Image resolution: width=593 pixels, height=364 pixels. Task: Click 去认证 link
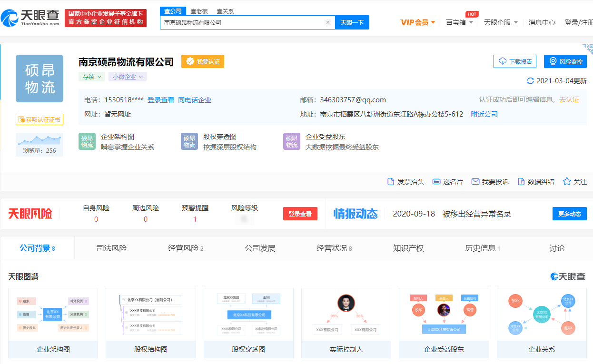569,100
